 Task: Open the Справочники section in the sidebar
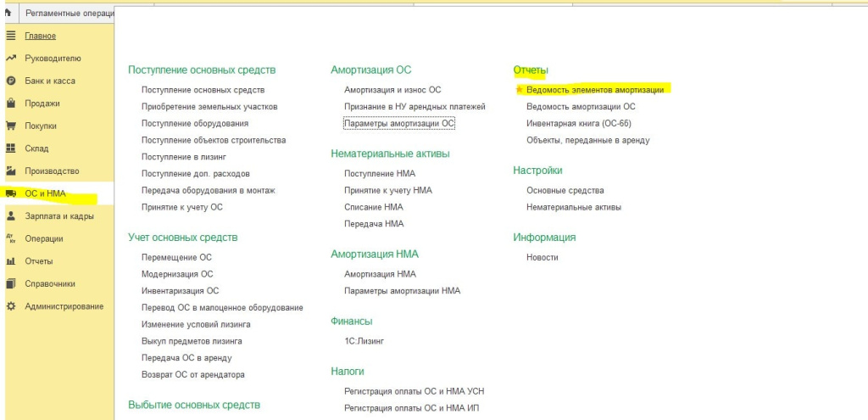[x=50, y=284]
